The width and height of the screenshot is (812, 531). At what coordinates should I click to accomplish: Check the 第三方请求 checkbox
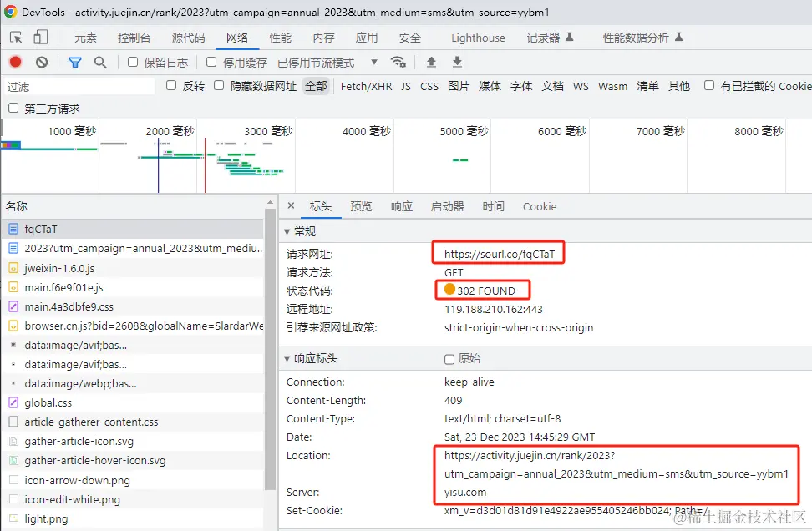click(13, 108)
